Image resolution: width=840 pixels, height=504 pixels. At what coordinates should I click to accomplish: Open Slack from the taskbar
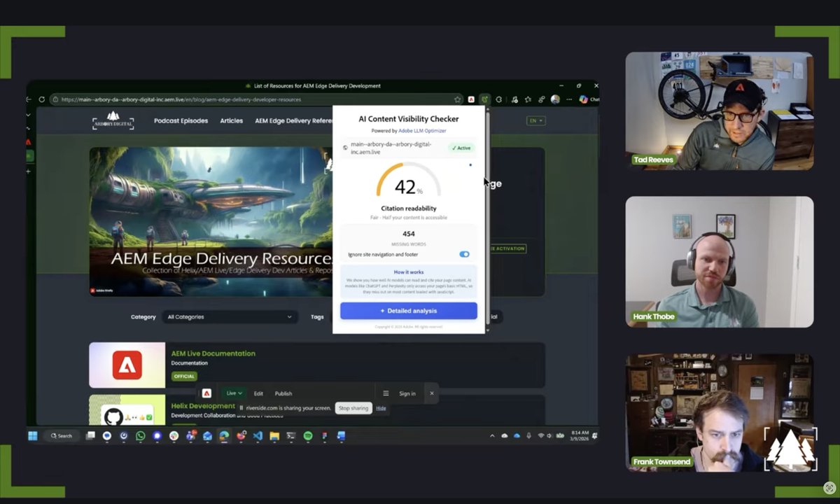pos(174,435)
